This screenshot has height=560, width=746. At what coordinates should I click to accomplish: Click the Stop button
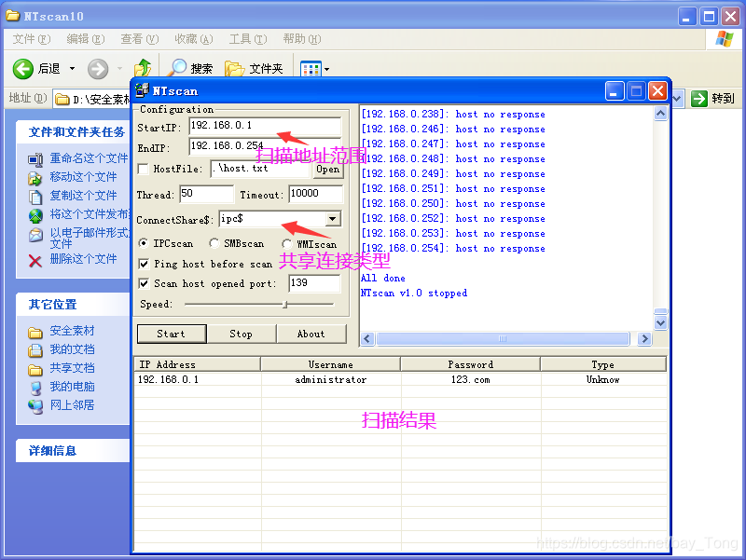tap(242, 334)
